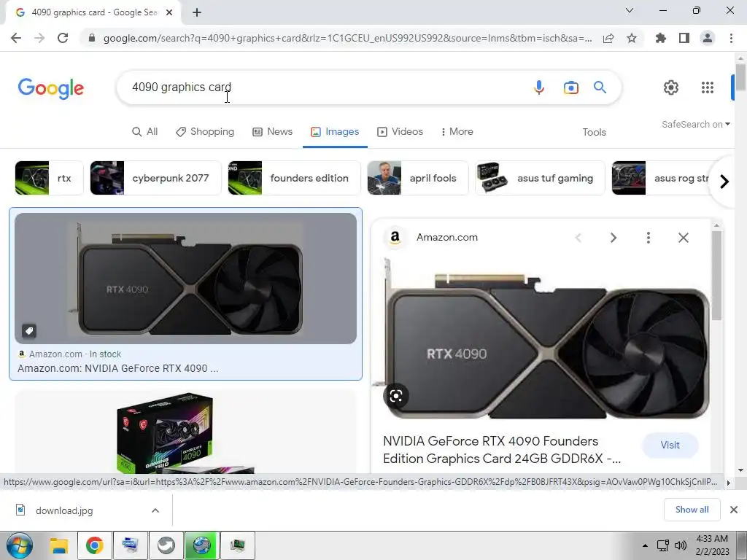Open the volume control in tray

(x=681, y=545)
